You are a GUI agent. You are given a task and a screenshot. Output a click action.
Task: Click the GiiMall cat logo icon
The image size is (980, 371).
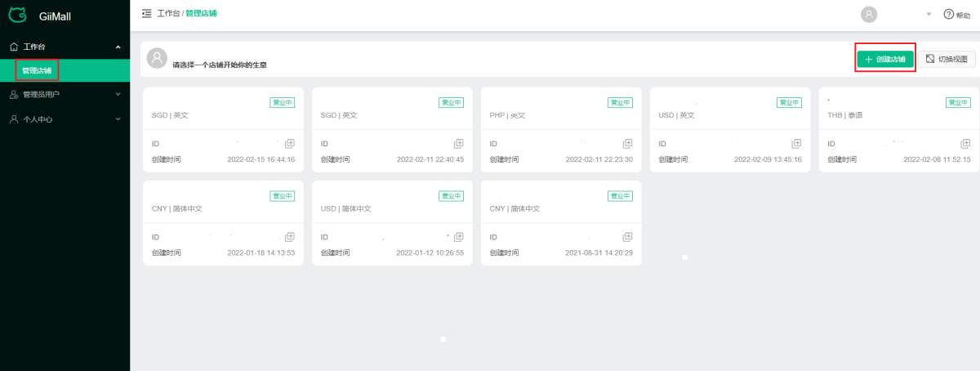[x=18, y=15]
